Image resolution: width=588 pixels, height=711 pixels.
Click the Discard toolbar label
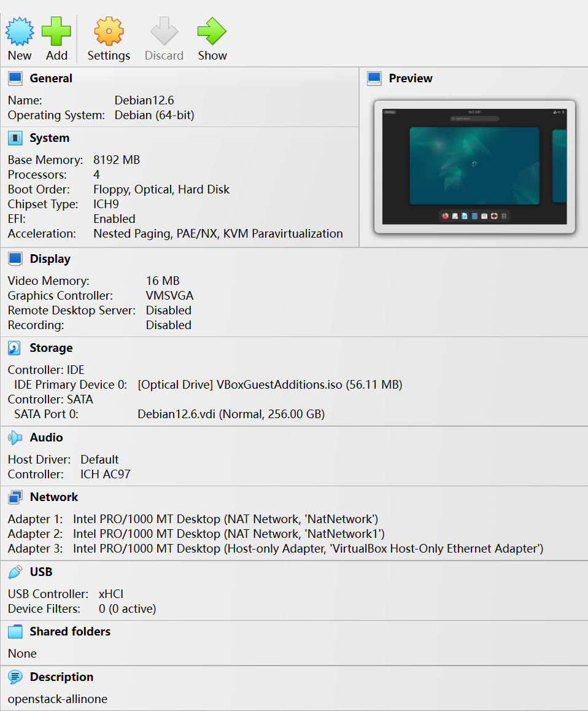(164, 55)
